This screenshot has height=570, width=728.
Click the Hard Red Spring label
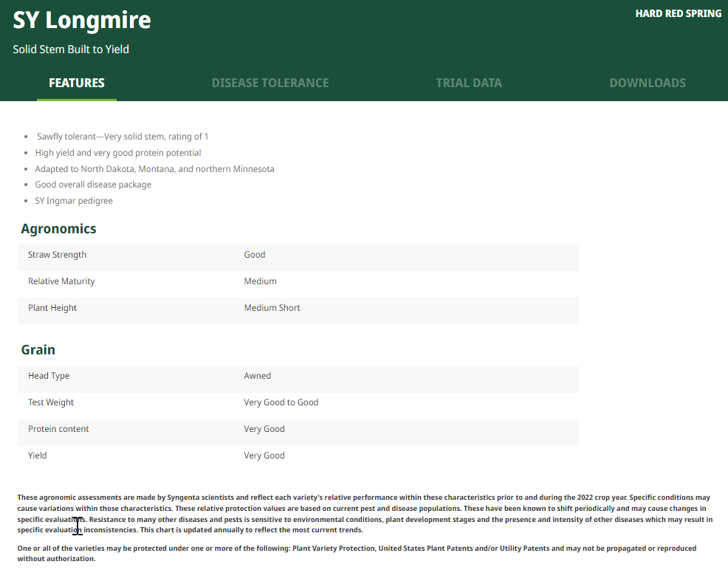tap(678, 13)
